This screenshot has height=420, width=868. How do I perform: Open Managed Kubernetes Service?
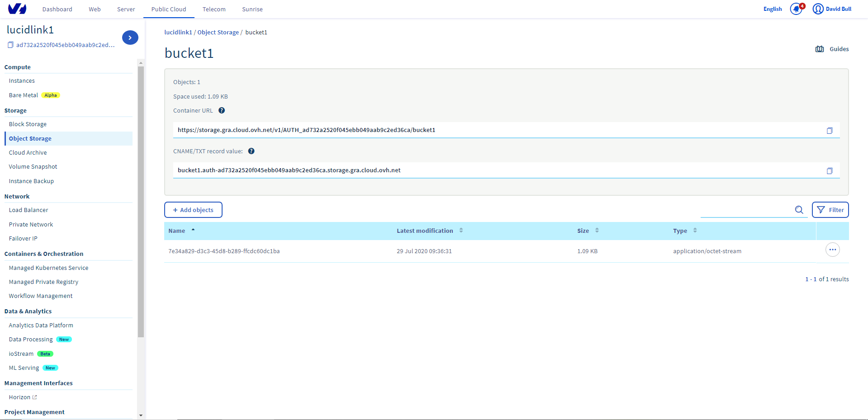[x=48, y=268]
